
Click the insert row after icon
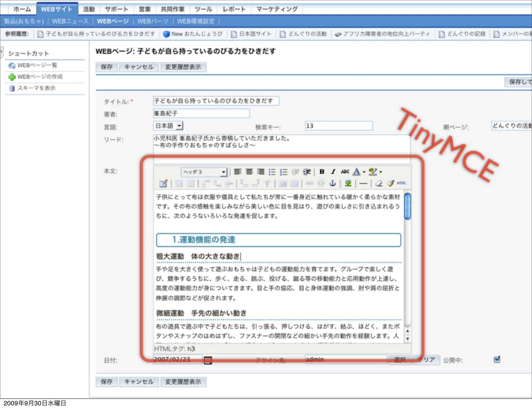pos(217,183)
